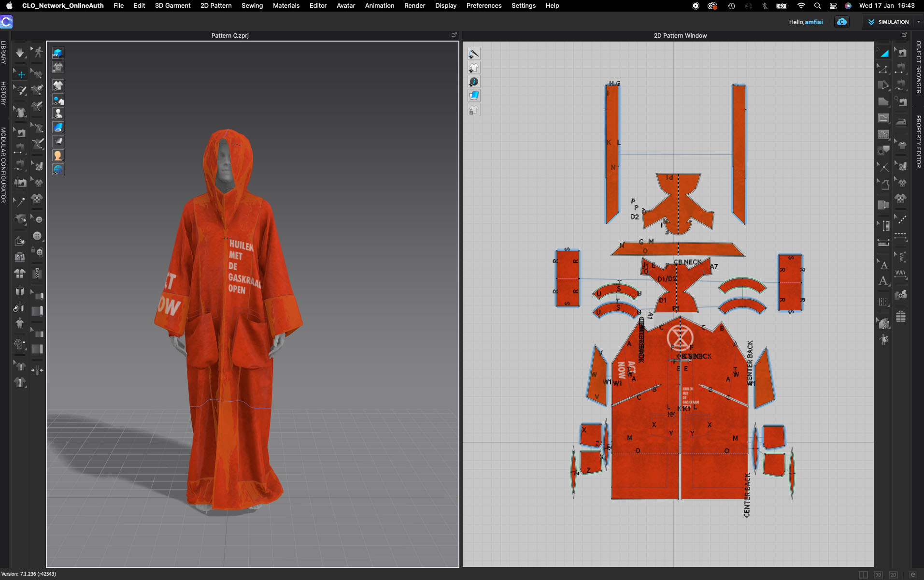Open the cloud sync button beside username

[x=841, y=22]
